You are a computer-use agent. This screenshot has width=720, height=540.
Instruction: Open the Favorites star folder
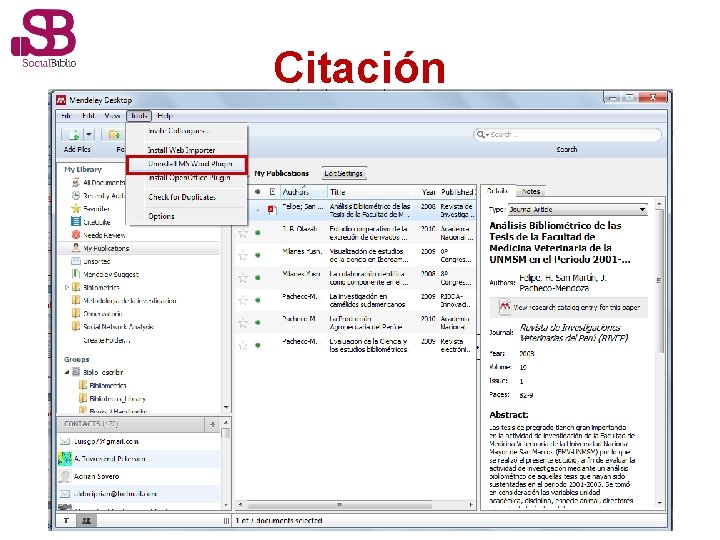91,208
